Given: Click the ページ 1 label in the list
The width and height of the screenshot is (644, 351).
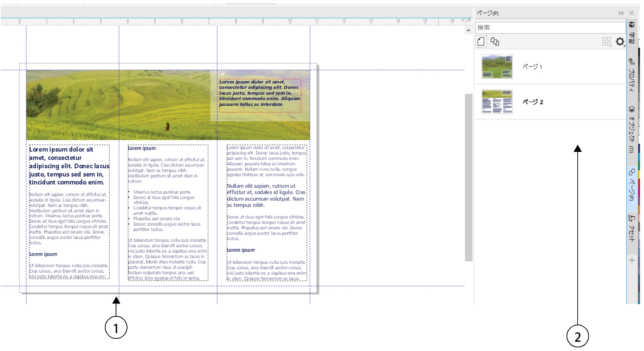Looking at the screenshot, I should pyautogui.click(x=532, y=67).
